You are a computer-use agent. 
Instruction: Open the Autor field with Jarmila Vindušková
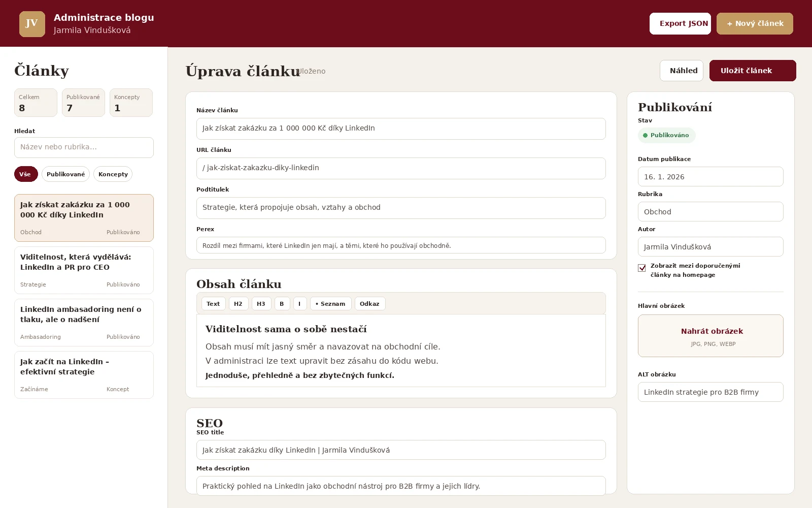point(710,247)
